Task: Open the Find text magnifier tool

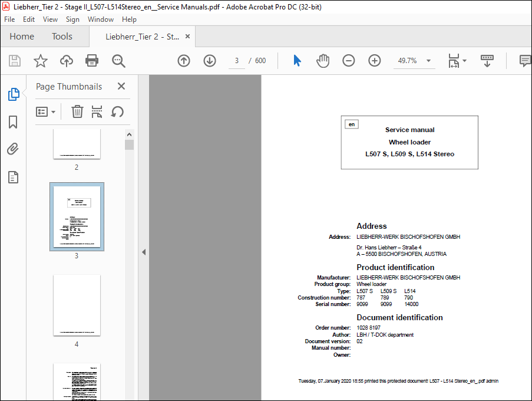Action: point(118,61)
